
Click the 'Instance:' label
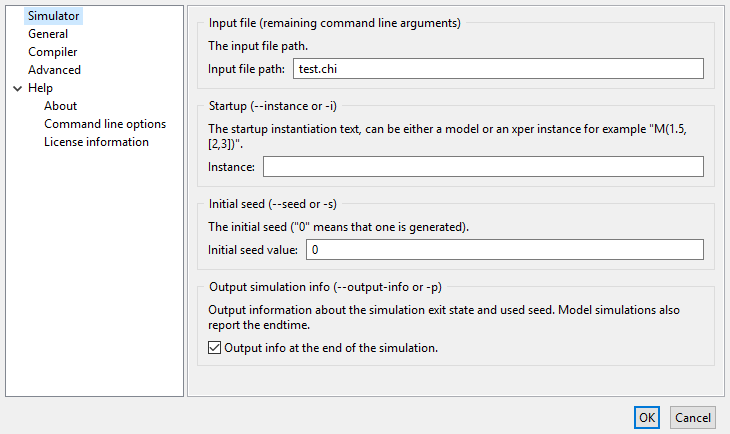(231, 166)
